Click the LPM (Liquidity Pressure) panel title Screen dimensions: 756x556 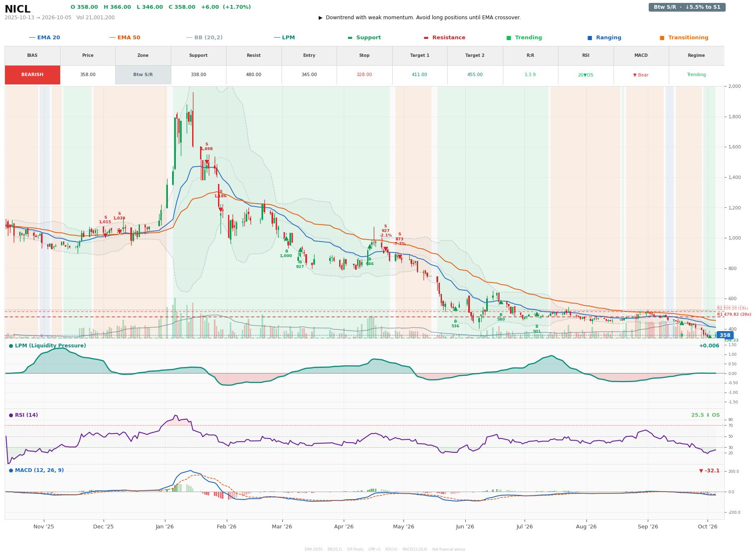coord(47,346)
